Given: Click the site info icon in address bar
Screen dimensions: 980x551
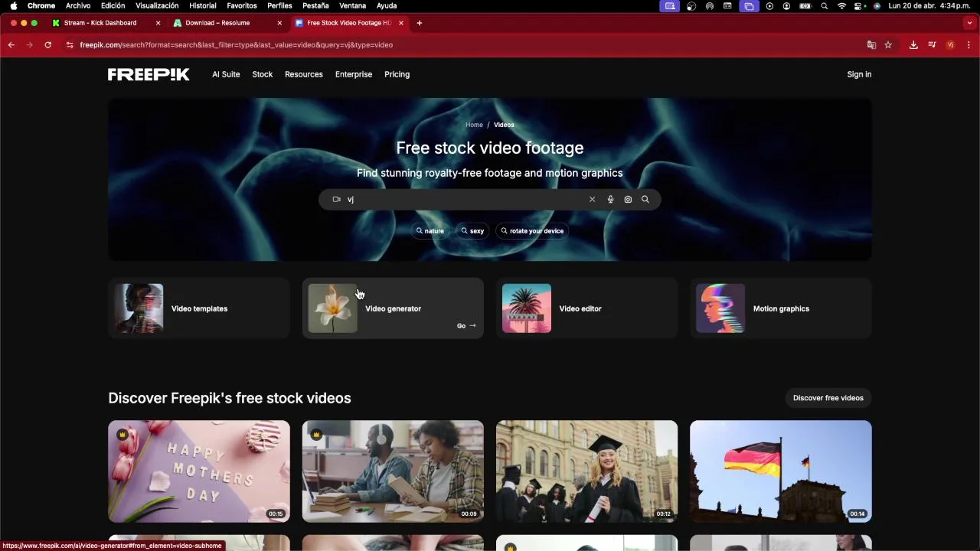Looking at the screenshot, I should 70,45.
